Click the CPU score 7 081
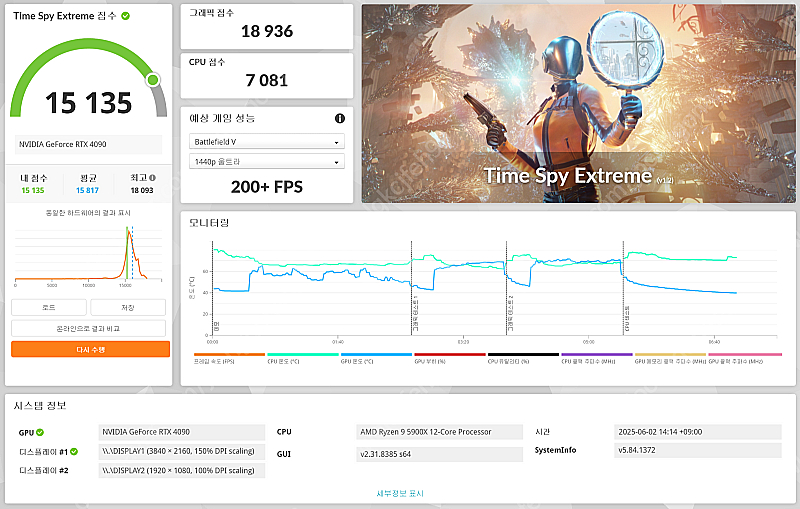The width and height of the screenshot is (800, 509). point(266,81)
